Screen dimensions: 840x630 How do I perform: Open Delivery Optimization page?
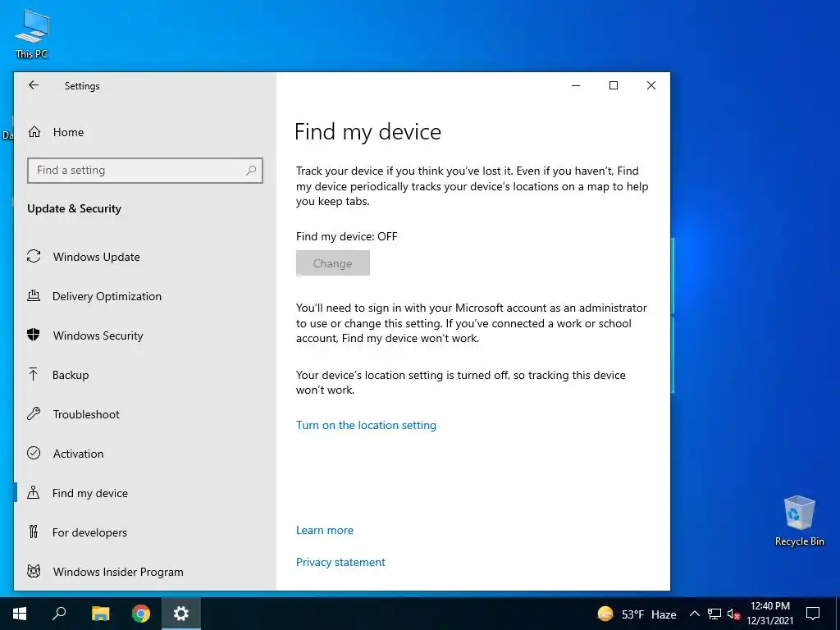144,296
